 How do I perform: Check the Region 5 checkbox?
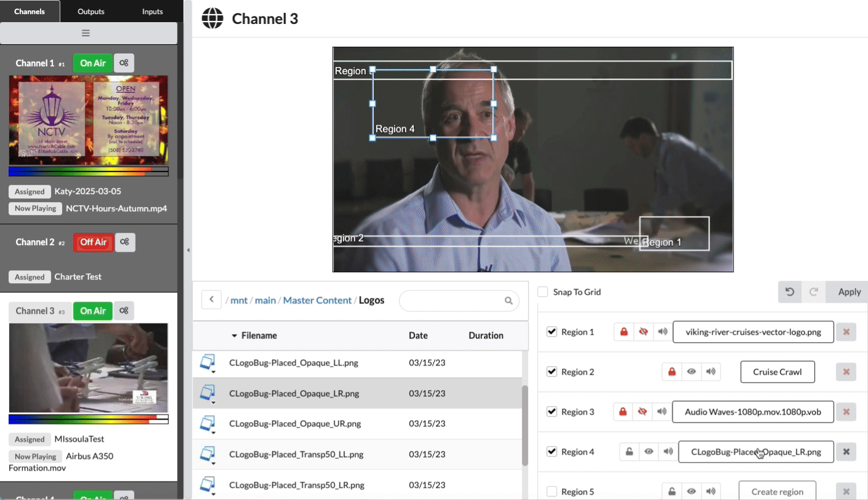tap(552, 491)
